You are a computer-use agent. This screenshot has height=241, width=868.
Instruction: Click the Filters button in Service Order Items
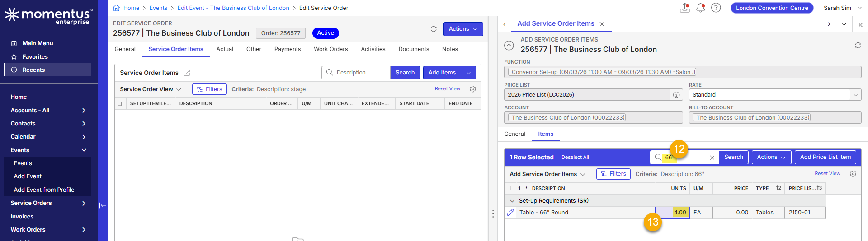tap(209, 89)
